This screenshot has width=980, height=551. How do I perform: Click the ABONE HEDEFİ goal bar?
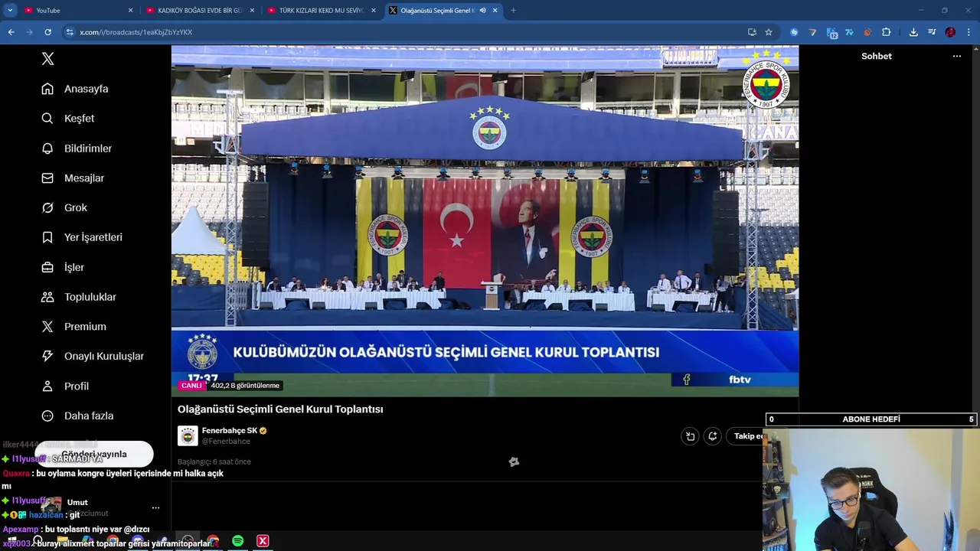click(871, 419)
